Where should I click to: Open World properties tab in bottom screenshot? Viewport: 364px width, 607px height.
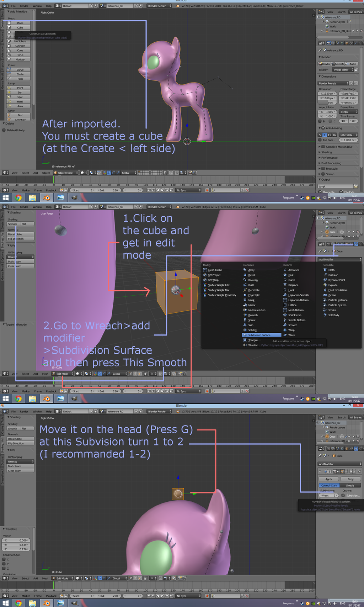tap(342, 449)
